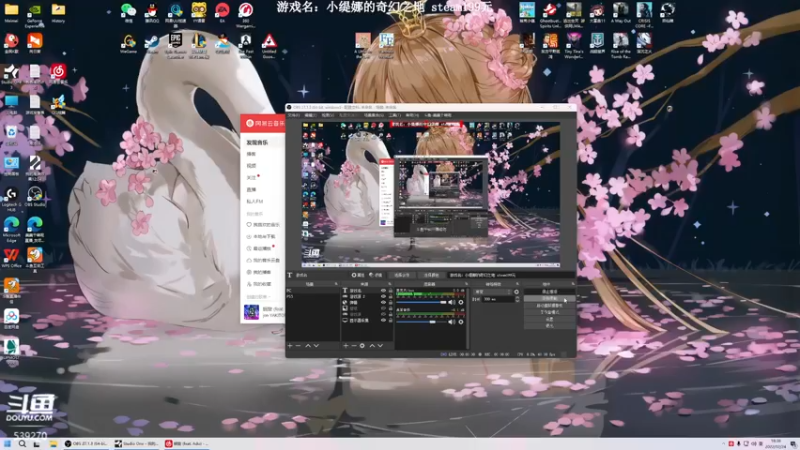The width and height of the screenshot is (800, 450).
Task: Add a new scene with plus icon
Action: [x=290, y=345]
